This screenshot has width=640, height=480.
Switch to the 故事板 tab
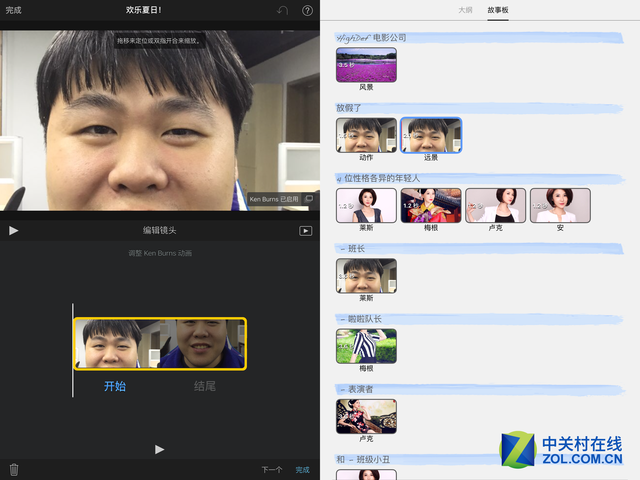497,9
